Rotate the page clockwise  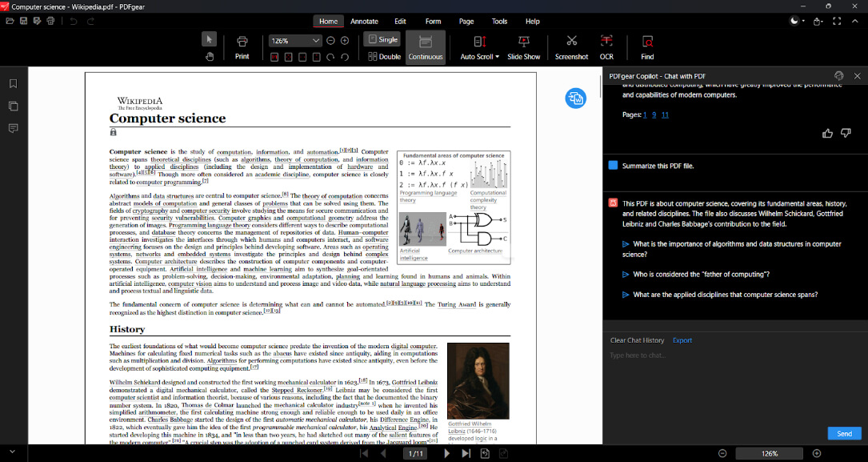click(330, 57)
